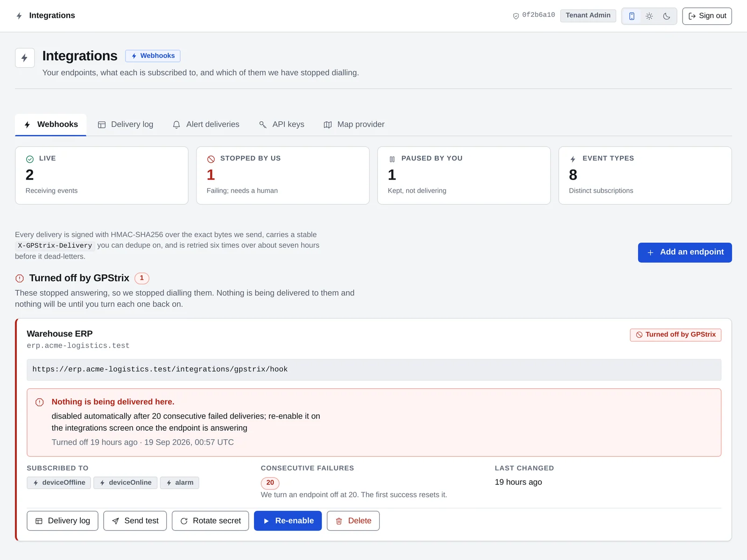Click the erp.acme-logistics.test hook URL field
This screenshot has height=560, width=747.
click(374, 370)
